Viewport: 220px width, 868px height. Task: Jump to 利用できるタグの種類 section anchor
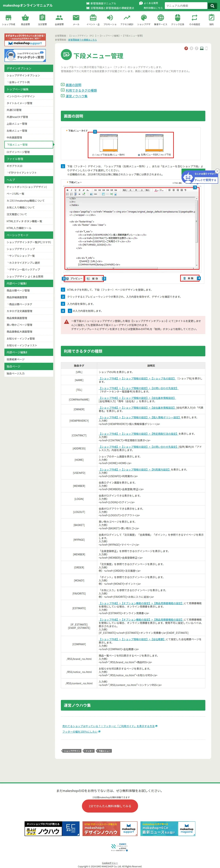point(81,90)
